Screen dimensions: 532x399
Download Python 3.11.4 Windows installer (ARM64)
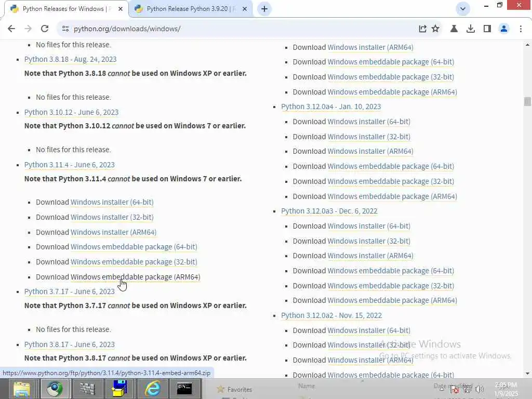pyautogui.click(x=113, y=232)
